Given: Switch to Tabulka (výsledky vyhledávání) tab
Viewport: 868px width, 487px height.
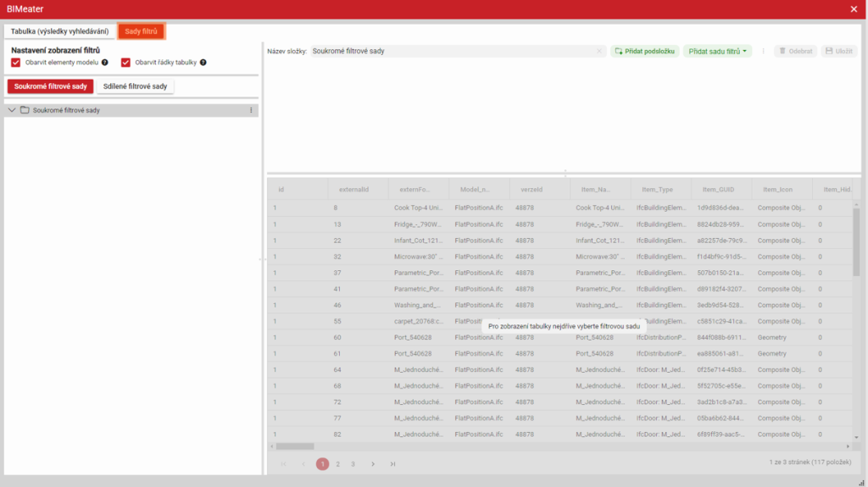Looking at the screenshot, I should click(x=59, y=31).
